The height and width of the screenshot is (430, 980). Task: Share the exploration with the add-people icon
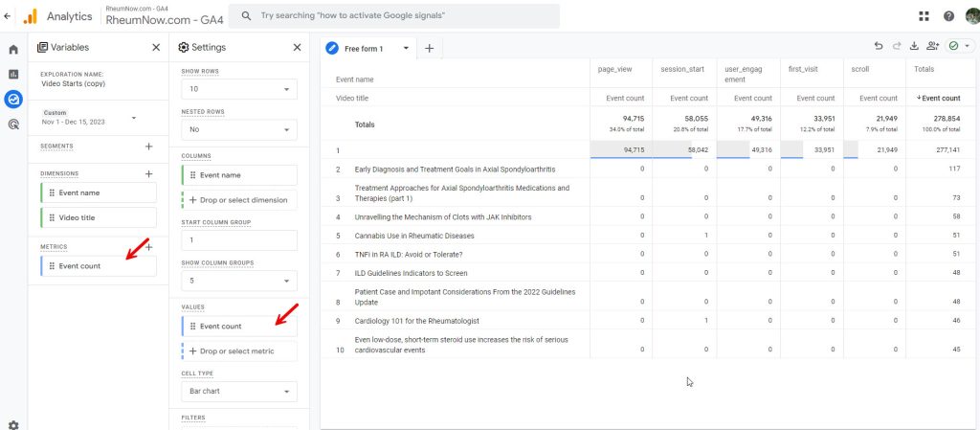pyautogui.click(x=932, y=46)
